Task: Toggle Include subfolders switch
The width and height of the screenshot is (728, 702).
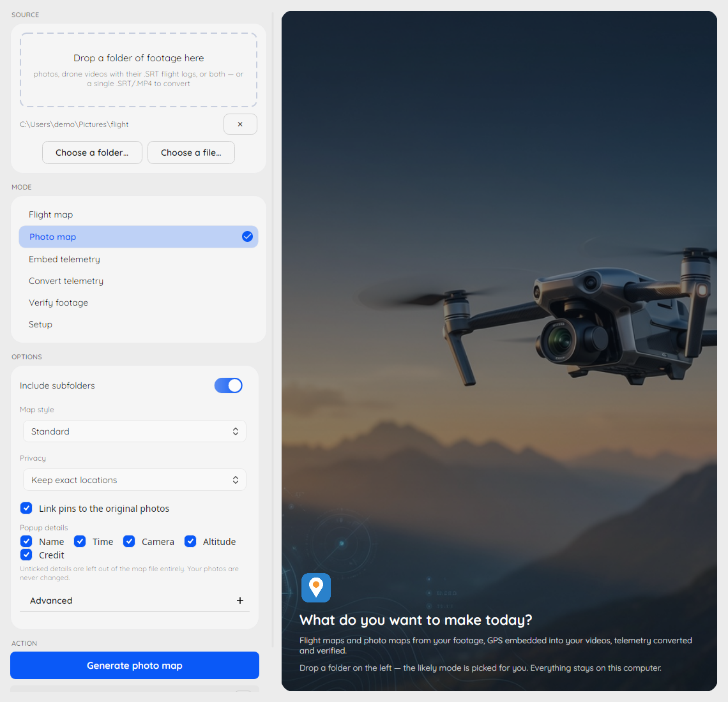Action: [228, 385]
